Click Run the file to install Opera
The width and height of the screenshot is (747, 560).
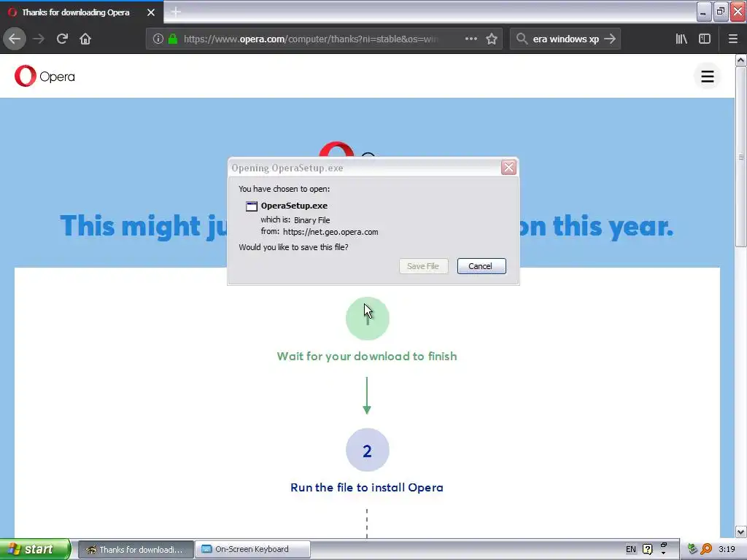click(x=367, y=488)
